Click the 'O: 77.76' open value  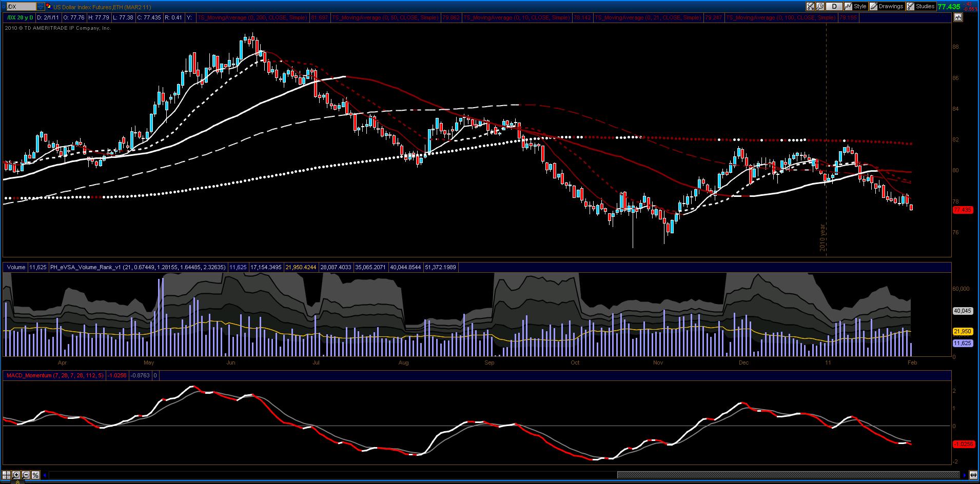click(74, 17)
